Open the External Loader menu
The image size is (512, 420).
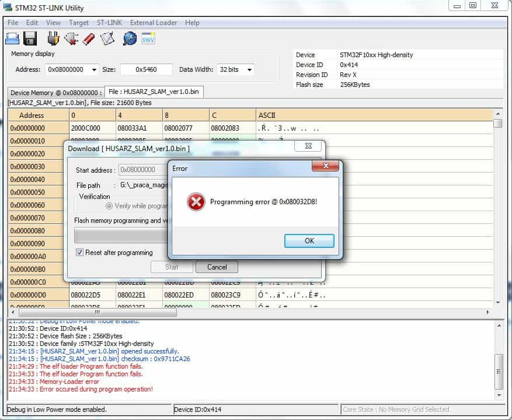pyautogui.click(x=154, y=23)
